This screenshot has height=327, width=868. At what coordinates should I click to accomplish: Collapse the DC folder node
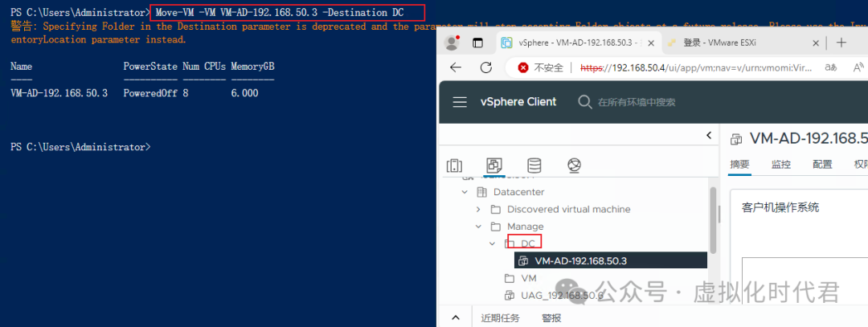click(x=492, y=243)
